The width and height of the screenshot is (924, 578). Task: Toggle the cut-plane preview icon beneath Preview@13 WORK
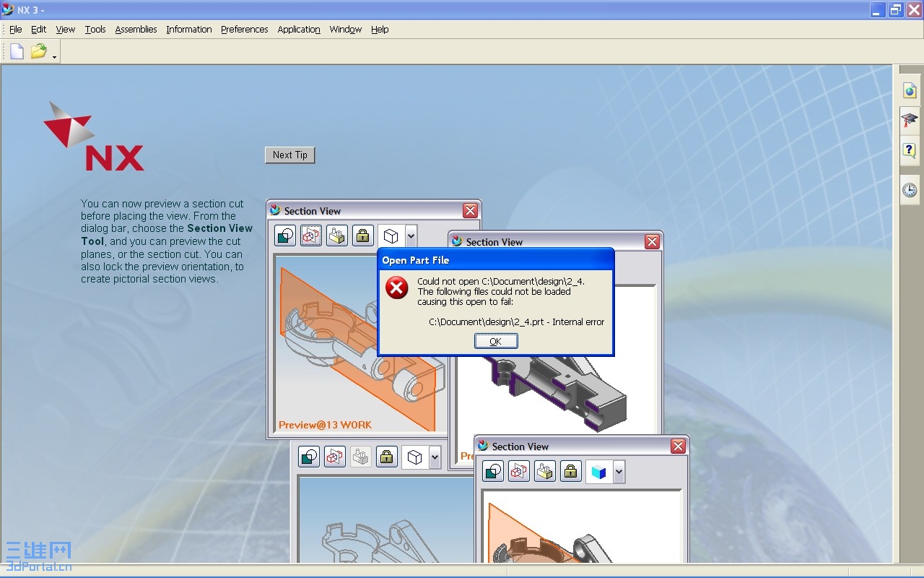click(335, 457)
